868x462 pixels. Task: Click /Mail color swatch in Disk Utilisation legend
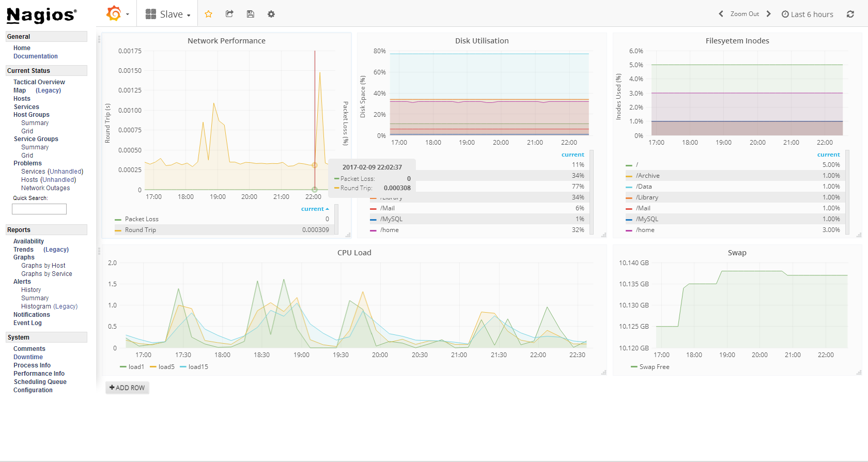click(373, 209)
